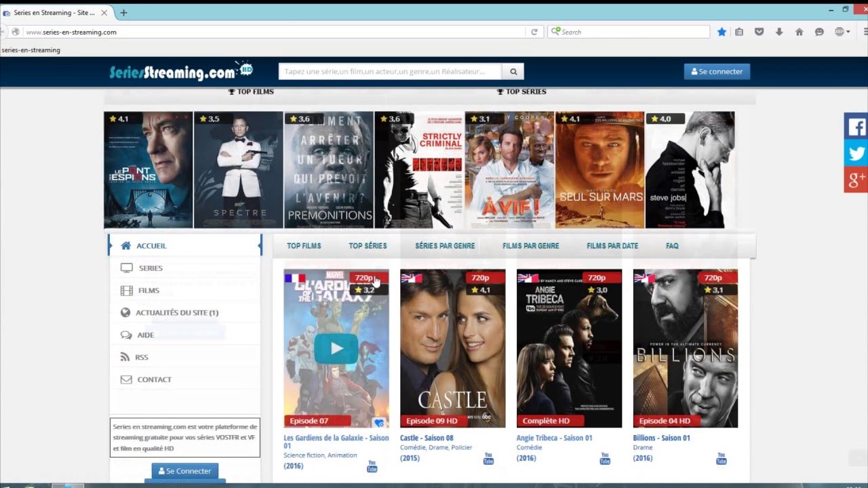Click the TOP SÉRIES heading with trophy
This screenshot has width=868, height=488.
point(521,91)
